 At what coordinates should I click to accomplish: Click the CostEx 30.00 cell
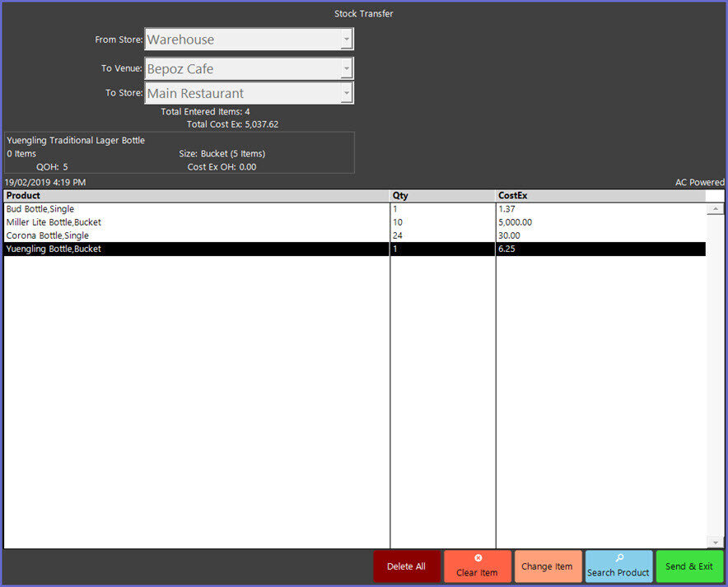point(601,235)
